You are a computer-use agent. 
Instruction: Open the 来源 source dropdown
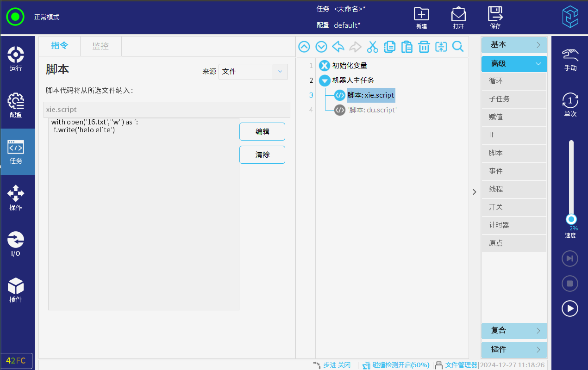253,72
